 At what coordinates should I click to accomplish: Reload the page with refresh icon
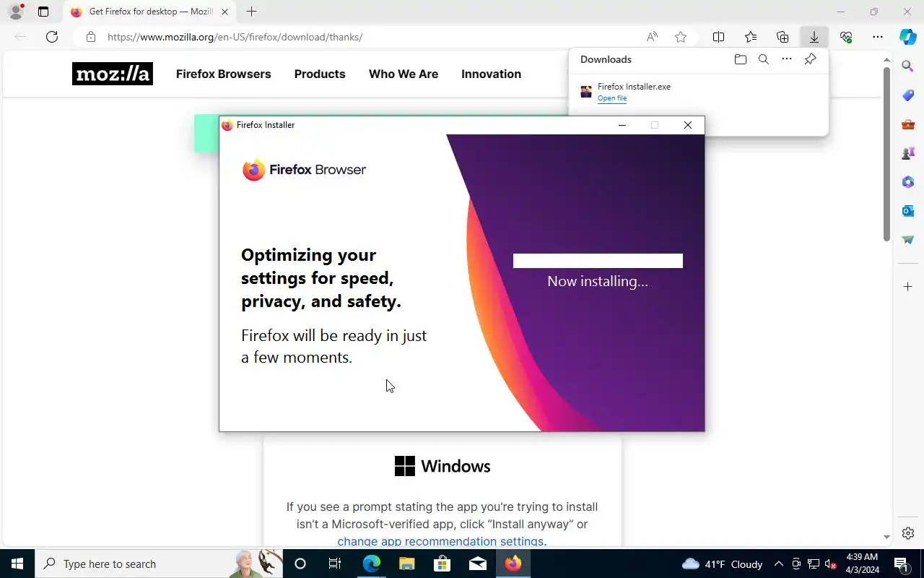(x=52, y=37)
